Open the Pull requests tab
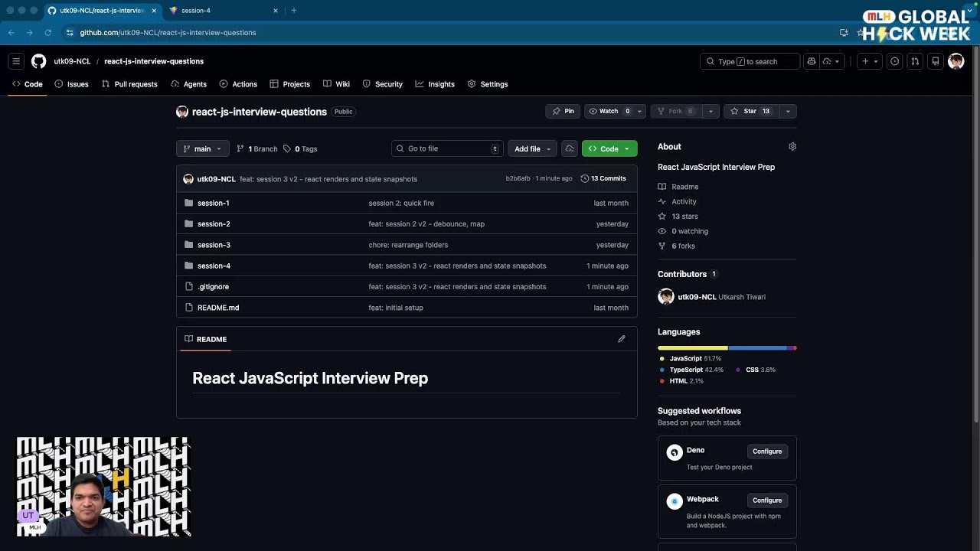The height and width of the screenshot is (551, 980). click(129, 84)
